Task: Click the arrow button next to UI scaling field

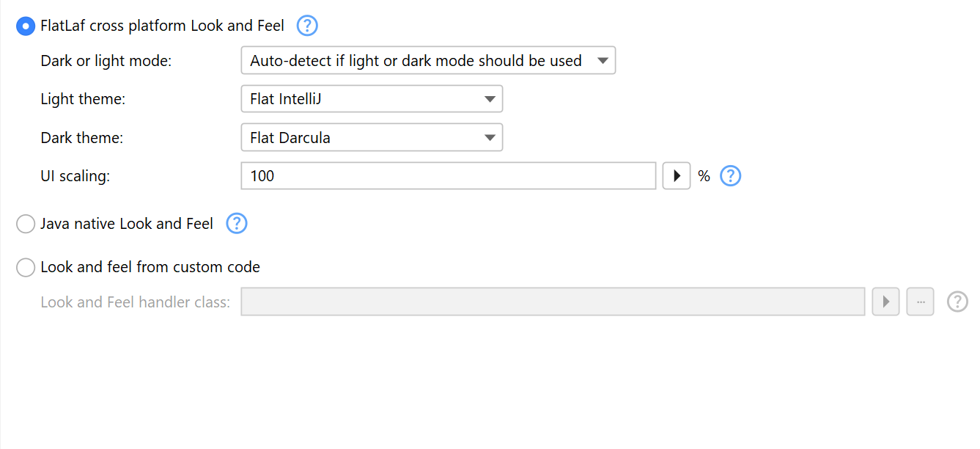Action: (x=677, y=176)
